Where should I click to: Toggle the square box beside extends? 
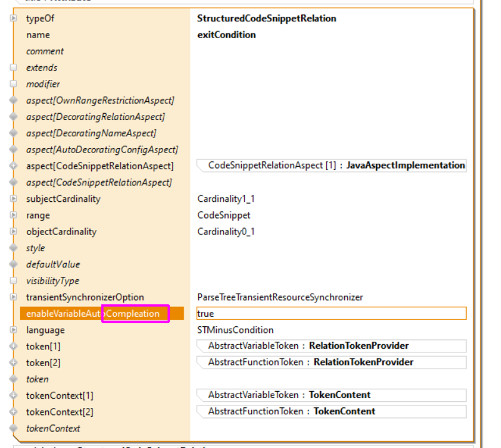13,67
